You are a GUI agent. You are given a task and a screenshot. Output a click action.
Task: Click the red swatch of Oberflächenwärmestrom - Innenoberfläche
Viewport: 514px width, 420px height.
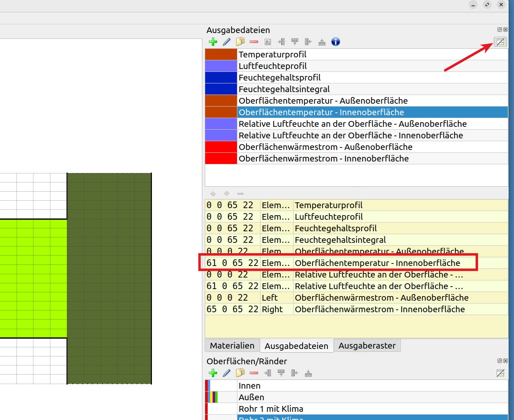pos(221,159)
